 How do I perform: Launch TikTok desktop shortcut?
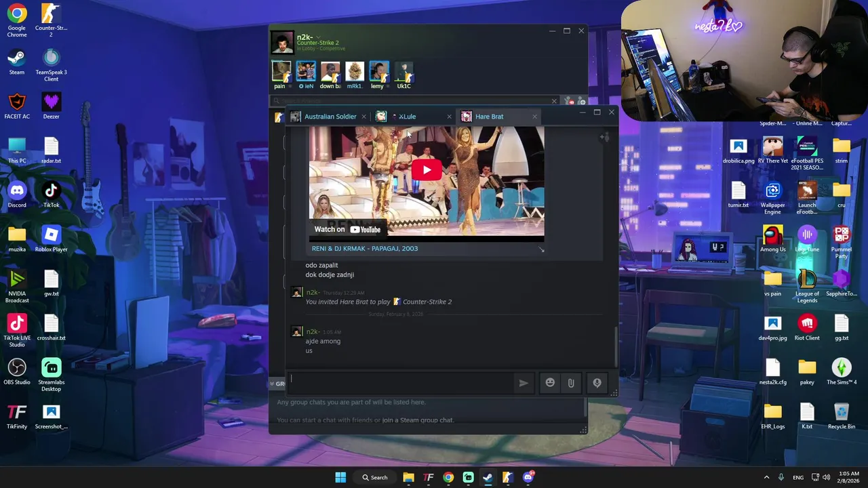51,195
